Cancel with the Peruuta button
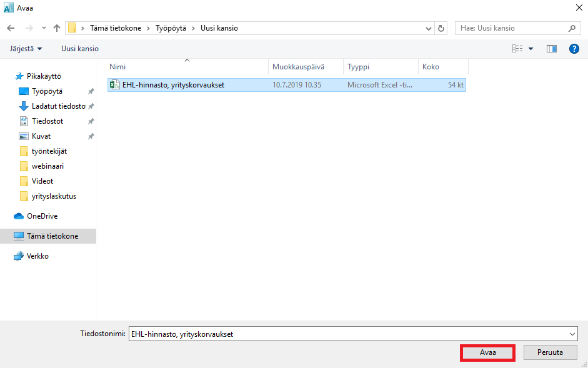 tap(550, 352)
